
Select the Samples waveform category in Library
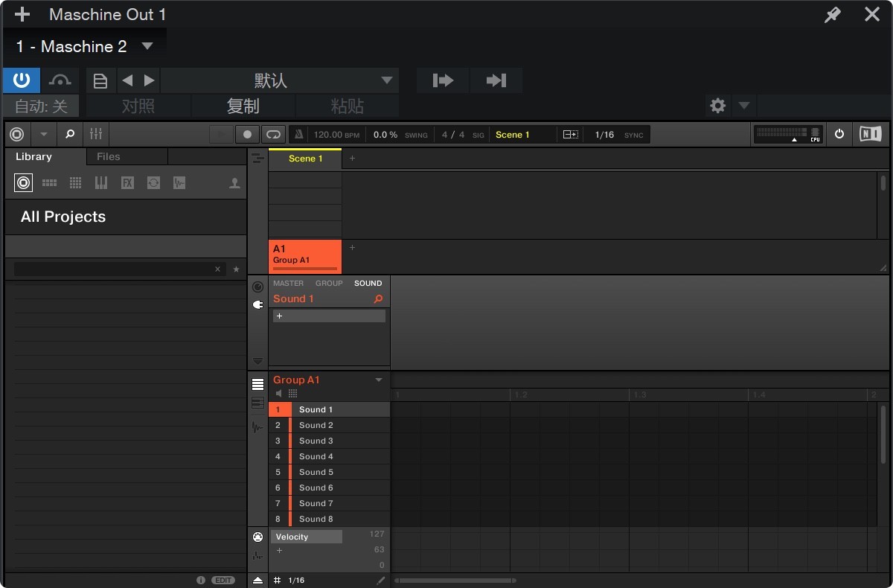[x=179, y=182]
